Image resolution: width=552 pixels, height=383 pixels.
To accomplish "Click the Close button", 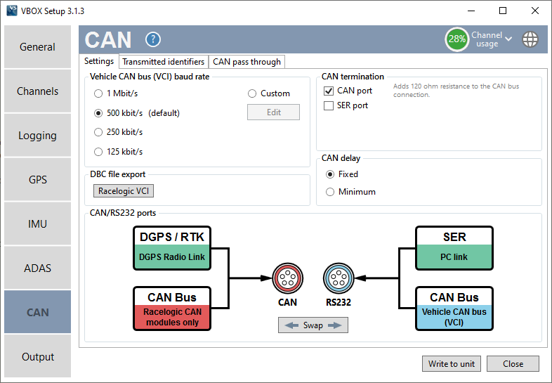I will coord(513,364).
